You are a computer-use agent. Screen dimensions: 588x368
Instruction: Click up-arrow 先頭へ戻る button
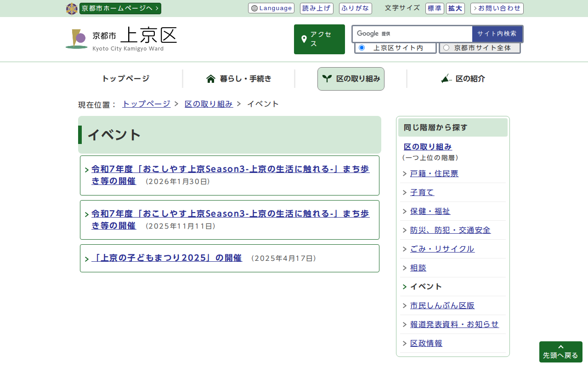[560, 352]
